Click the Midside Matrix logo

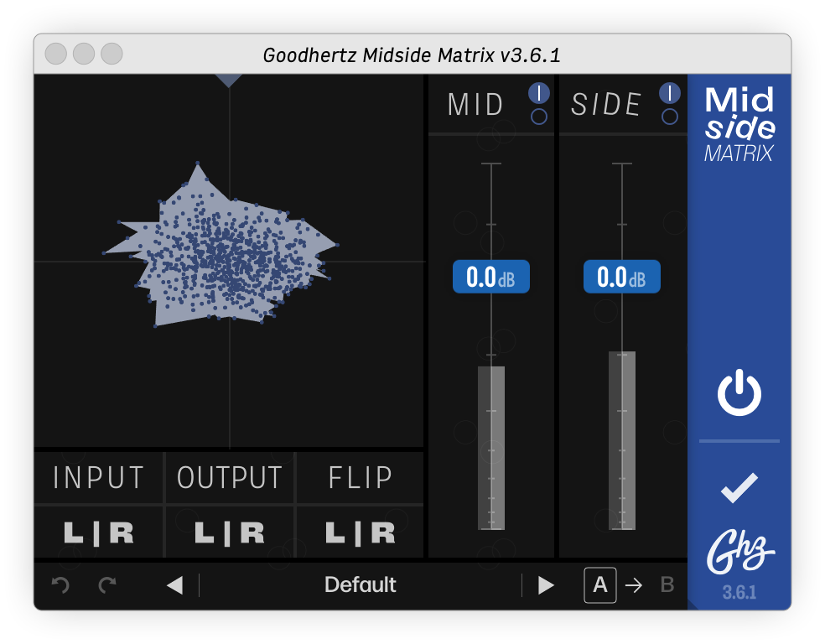click(x=739, y=124)
